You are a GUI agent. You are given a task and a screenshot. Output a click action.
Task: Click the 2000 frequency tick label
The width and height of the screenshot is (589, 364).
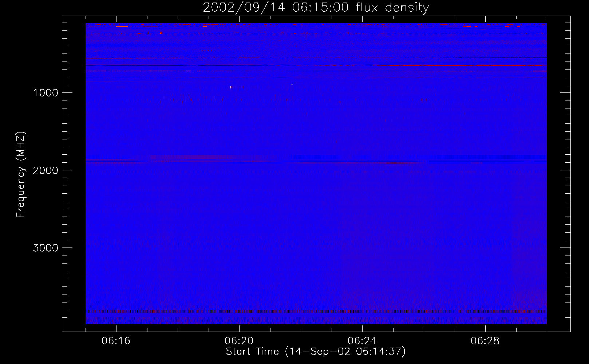tap(46, 170)
